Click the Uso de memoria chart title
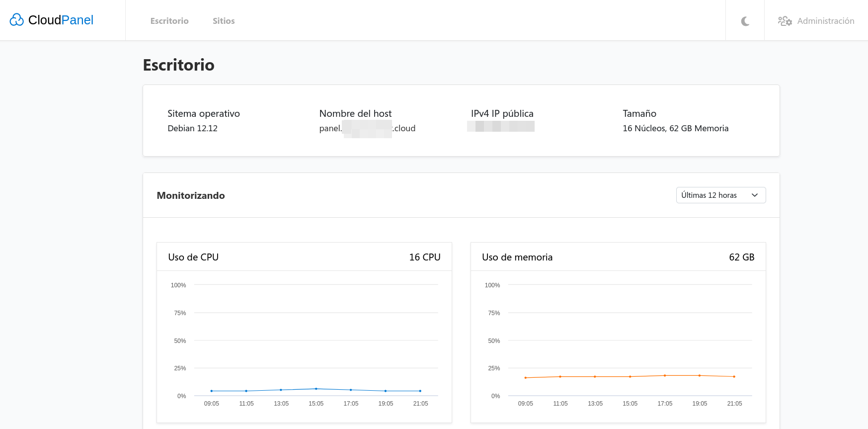The image size is (868, 429). pyautogui.click(x=517, y=257)
